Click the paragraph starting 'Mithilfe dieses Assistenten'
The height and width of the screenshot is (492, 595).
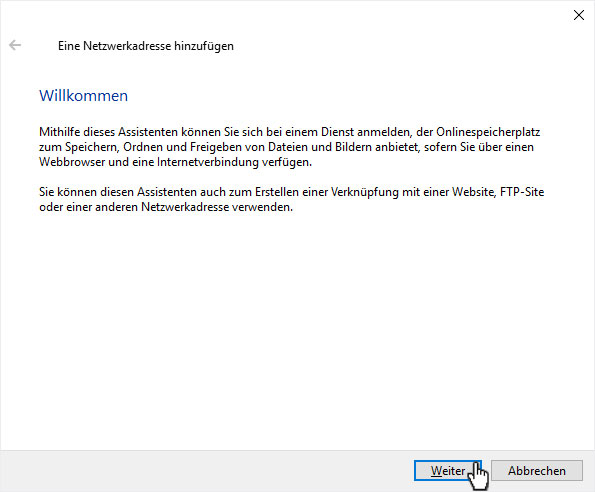290,147
